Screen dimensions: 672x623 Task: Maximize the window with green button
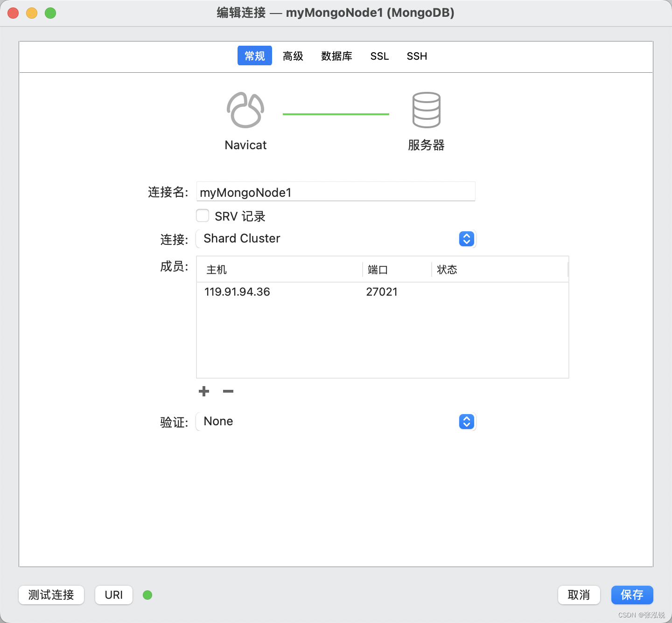50,13
